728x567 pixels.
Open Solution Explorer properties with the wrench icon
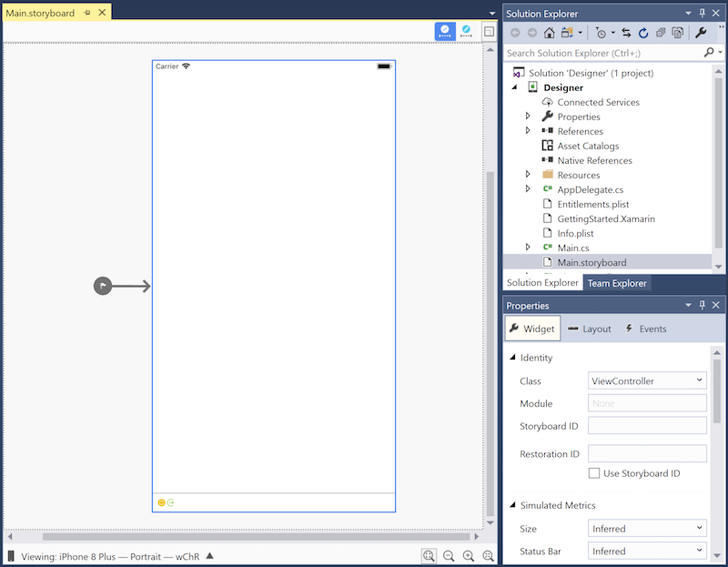pos(701,32)
